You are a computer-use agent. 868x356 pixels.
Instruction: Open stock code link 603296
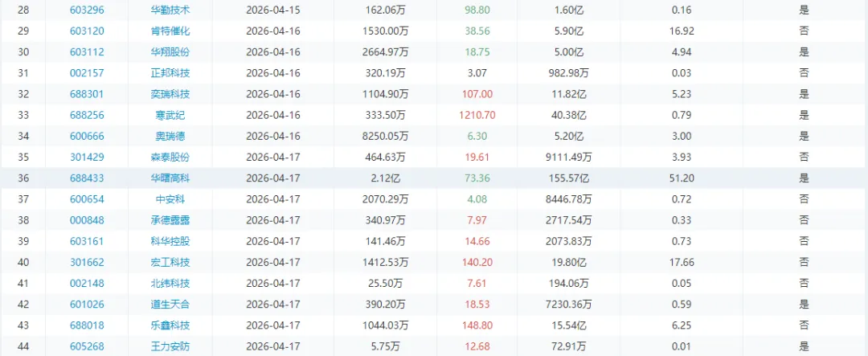pos(87,10)
